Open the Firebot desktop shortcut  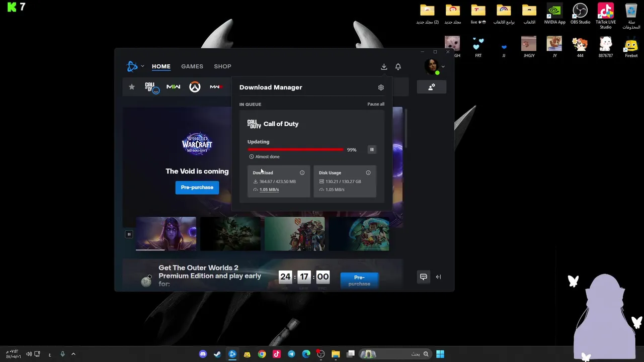[x=631, y=47]
